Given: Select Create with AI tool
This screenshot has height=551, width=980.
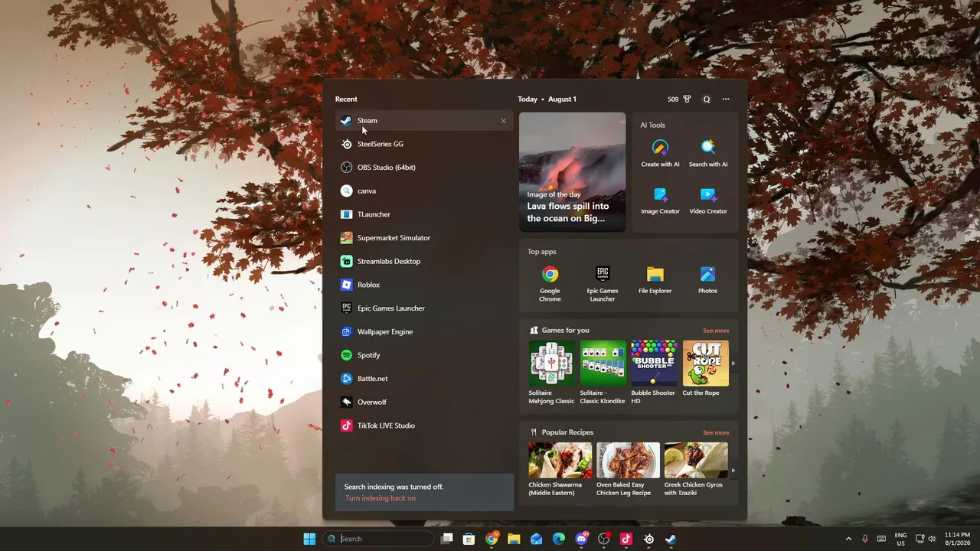Looking at the screenshot, I should point(660,153).
